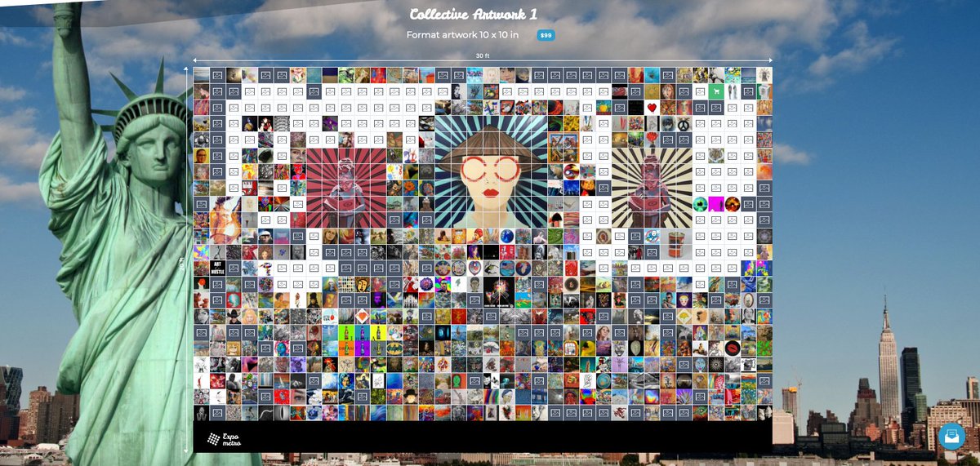The width and height of the screenshot is (980, 466).
Task: Select the tiger artwork tile
Action: point(716,156)
